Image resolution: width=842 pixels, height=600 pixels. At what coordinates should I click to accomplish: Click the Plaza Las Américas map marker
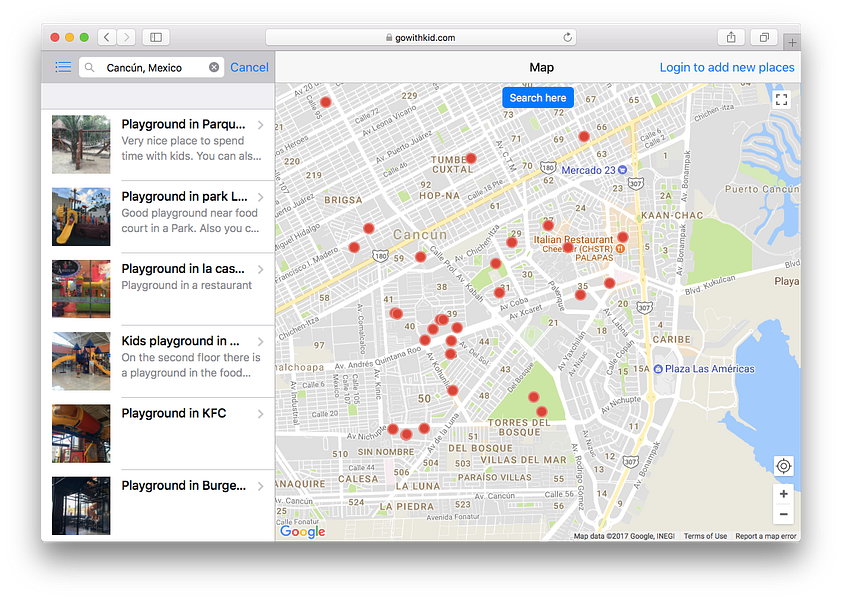click(658, 369)
